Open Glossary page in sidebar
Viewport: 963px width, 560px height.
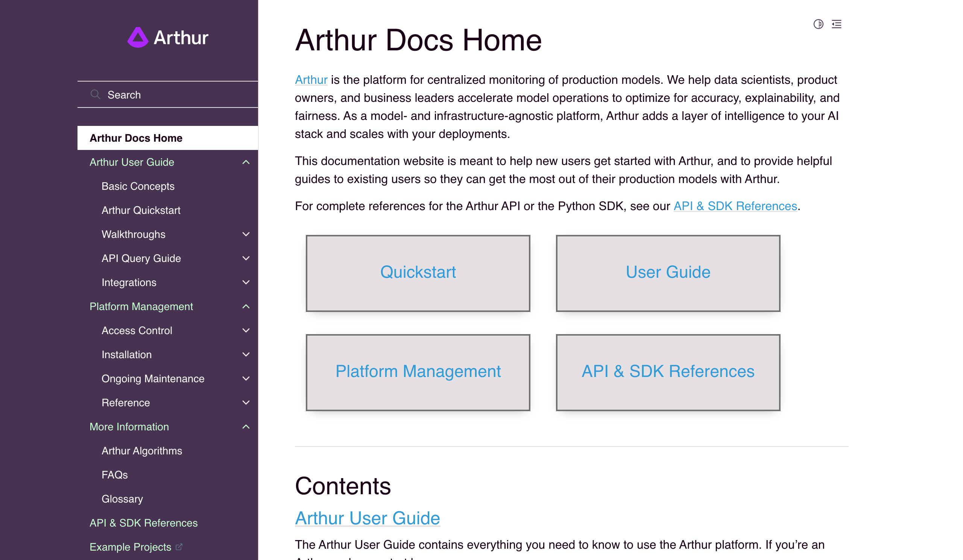[x=122, y=499]
